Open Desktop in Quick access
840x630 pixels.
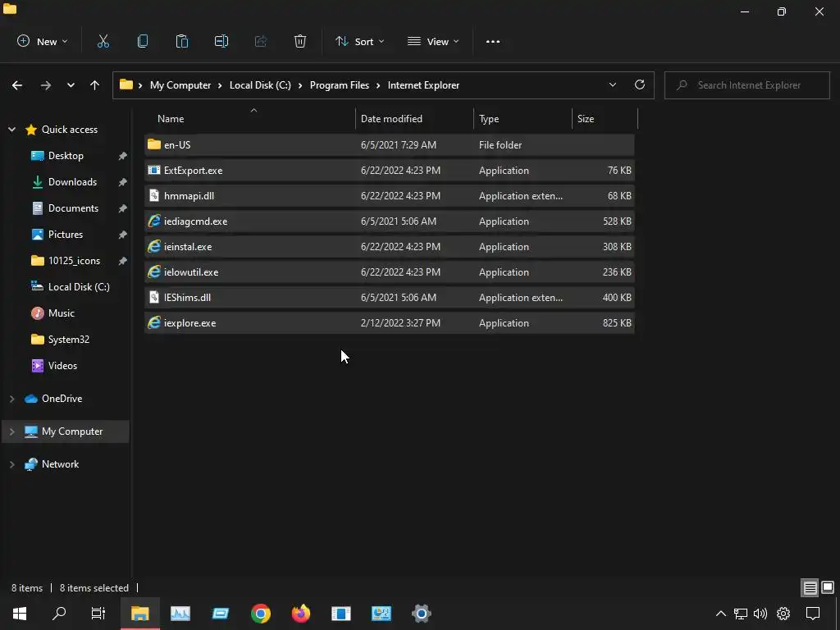[x=66, y=156]
